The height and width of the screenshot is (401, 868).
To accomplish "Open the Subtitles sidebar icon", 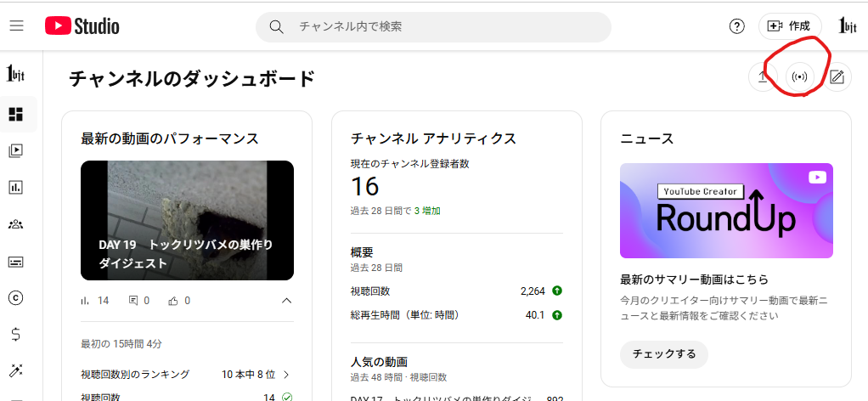I will (16, 262).
